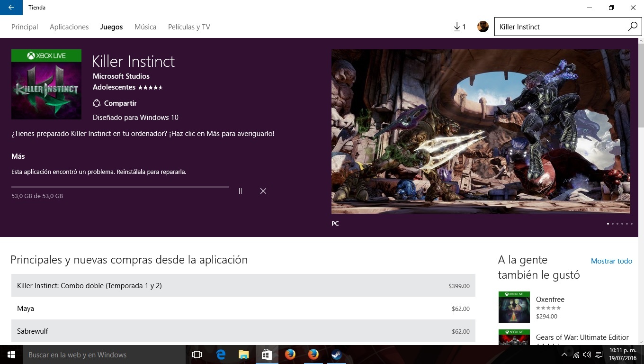Launch Microsoft Edge from the taskbar
The width and height of the screenshot is (644, 364).
(x=221, y=355)
